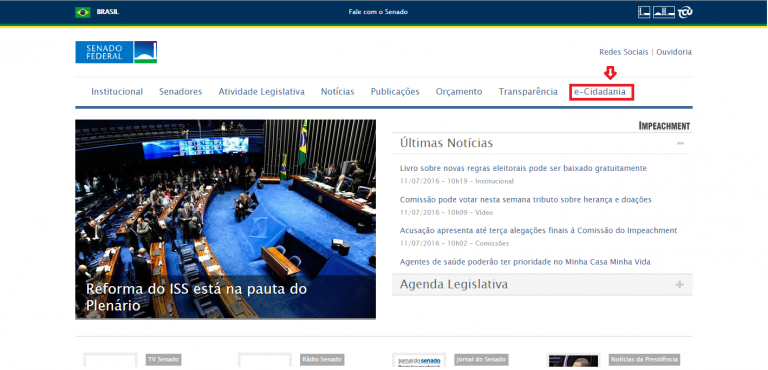Open the Ouvidoria link

(674, 52)
